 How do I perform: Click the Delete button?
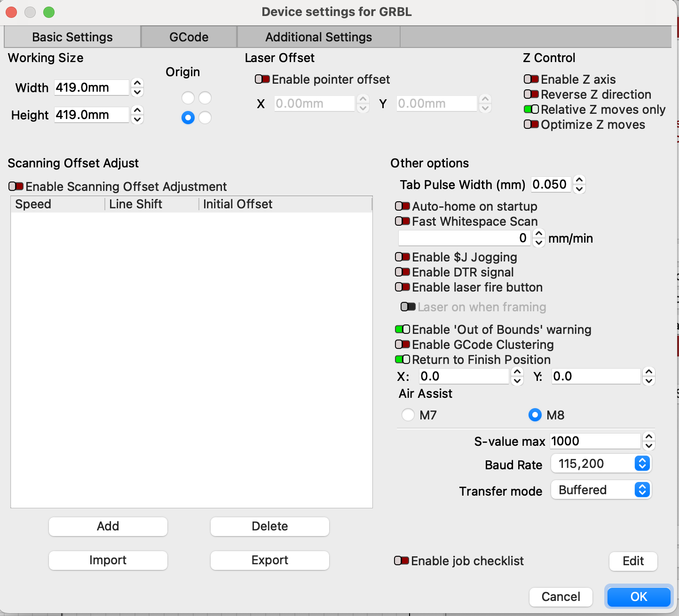pyautogui.click(x=270, y=526)
